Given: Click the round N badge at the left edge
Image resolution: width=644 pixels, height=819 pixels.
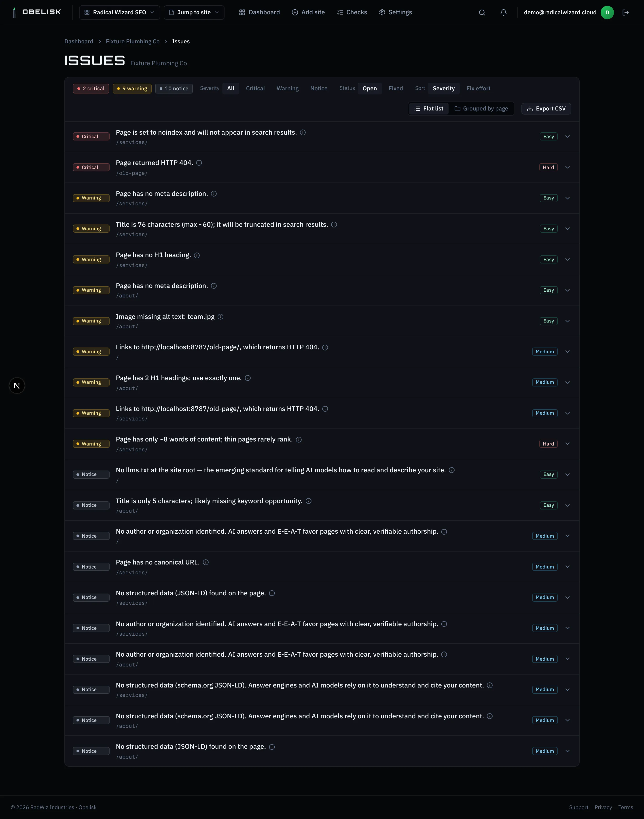Looking at the screenshot, I should coord(17,385).
